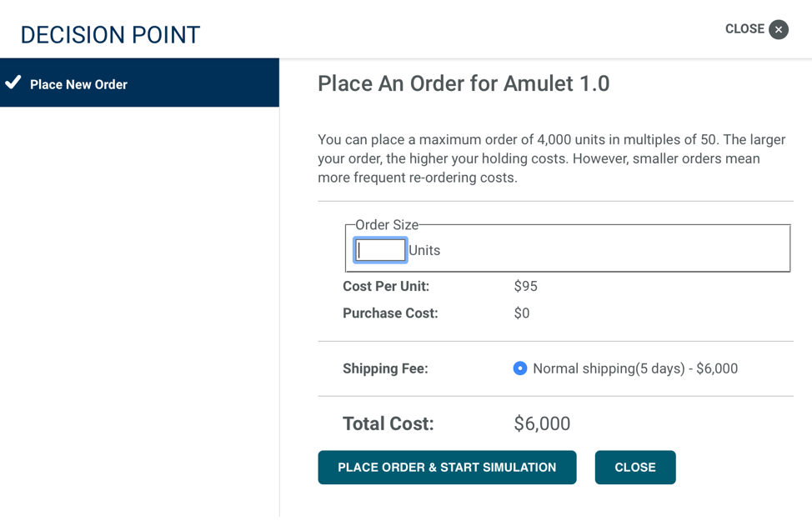Click the Decision Point heading
This screenshot has height=521, width=812.
click(x=110, y=35)
